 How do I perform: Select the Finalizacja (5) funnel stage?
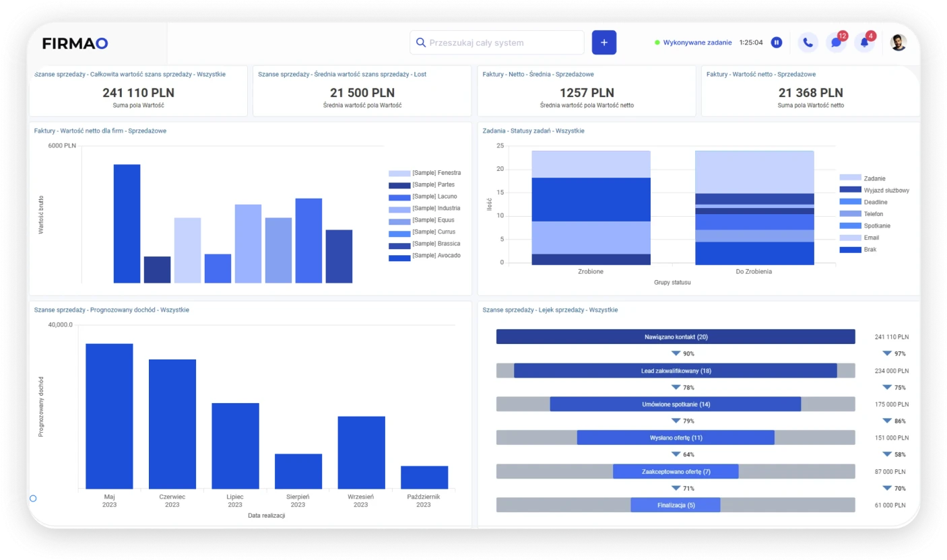[676, 505]
